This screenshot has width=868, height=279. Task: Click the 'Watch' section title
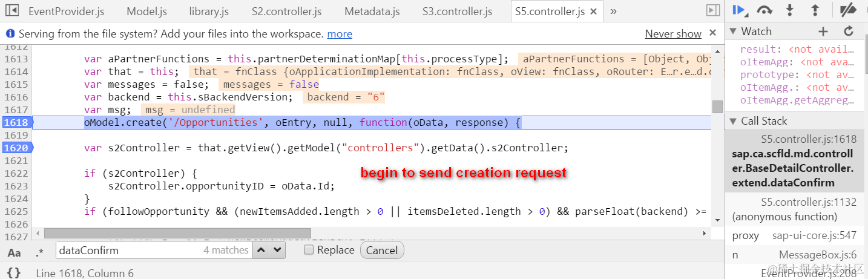757,31
